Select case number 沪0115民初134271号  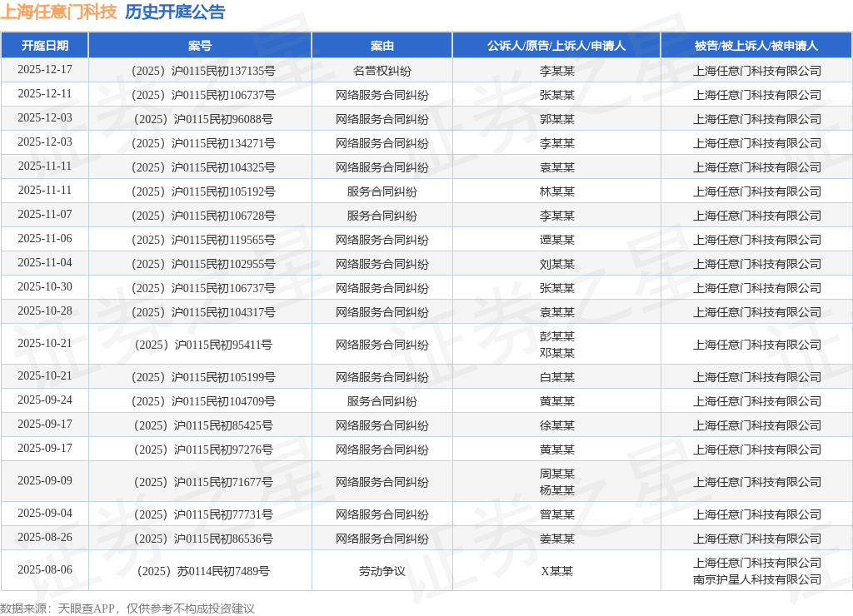pyautogui.click(x=203, y=143)
